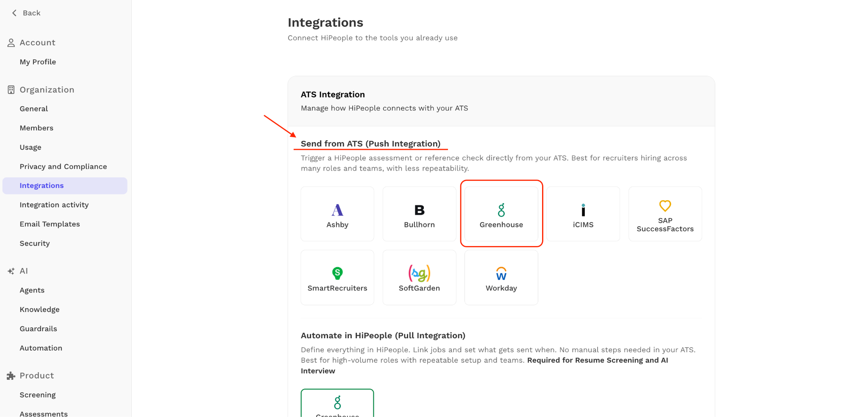Choose the SmartRecruiters card label
Screen dimensions: 868x417
337,288
